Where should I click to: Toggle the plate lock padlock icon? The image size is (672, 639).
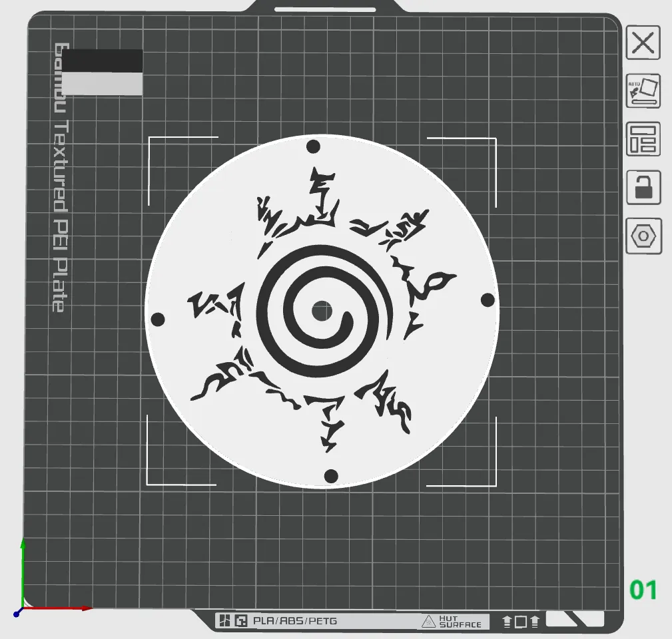(643, 188)
